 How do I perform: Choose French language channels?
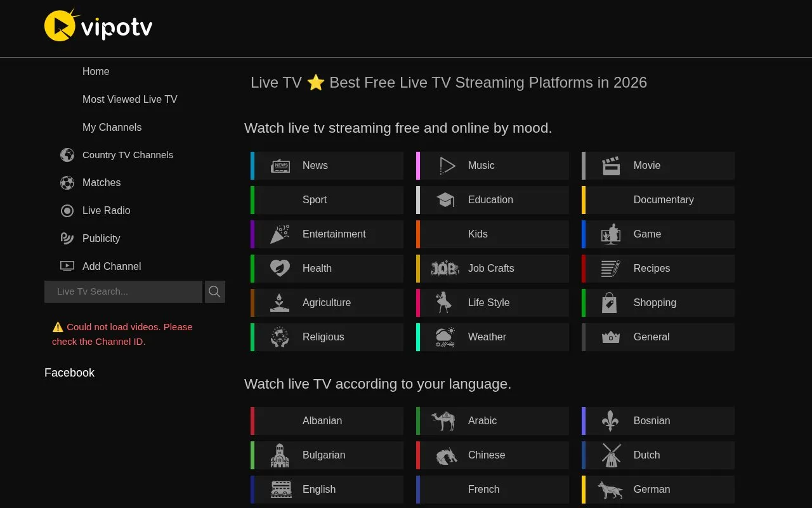pos(493,490)
